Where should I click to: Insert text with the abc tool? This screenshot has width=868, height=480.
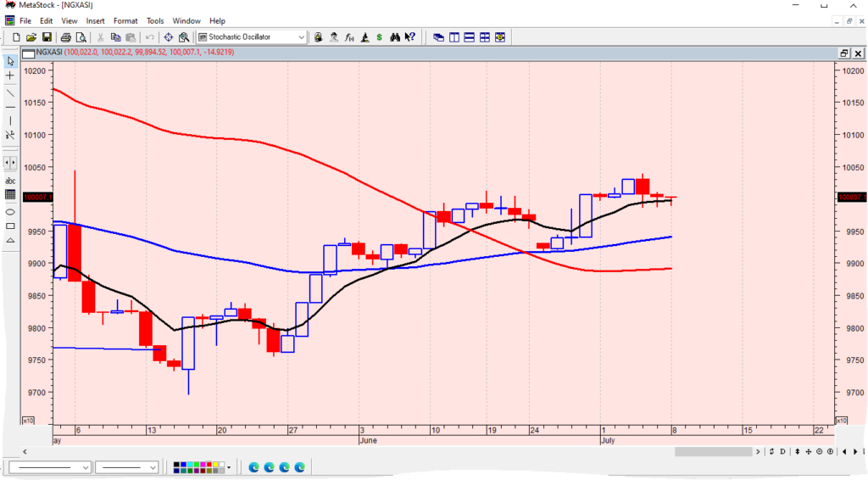10,181
